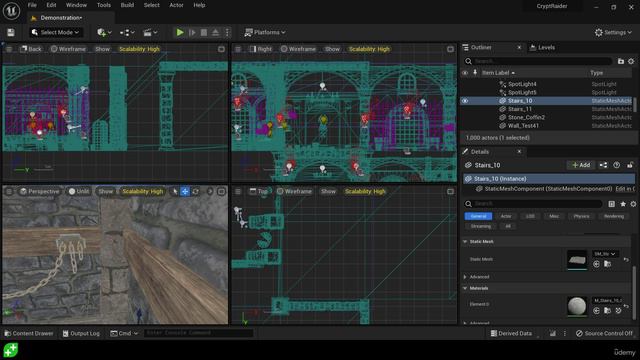Toggle Physics property filter
Image resolution: width=640 pixels, height=360 pixels.
point(581,216)
